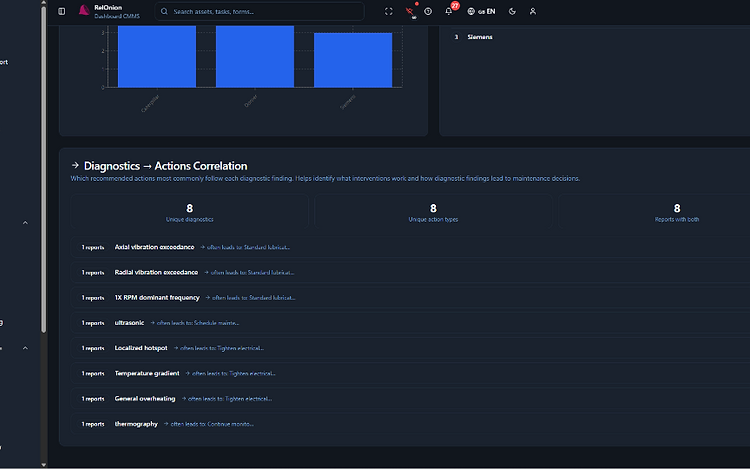Open the ultrasonic diagnostic row

pyautogui.click(x=410, y=323)
